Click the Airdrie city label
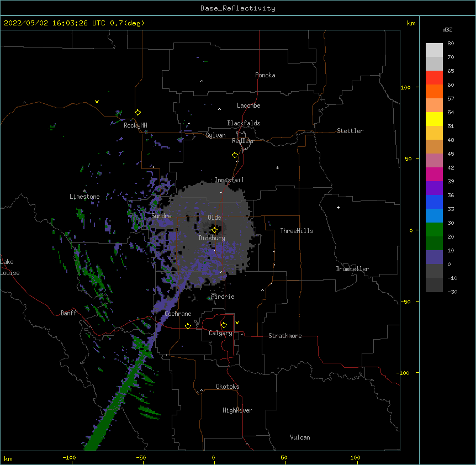The width and height of the screenshot is (476, 465). coord(223,297)
